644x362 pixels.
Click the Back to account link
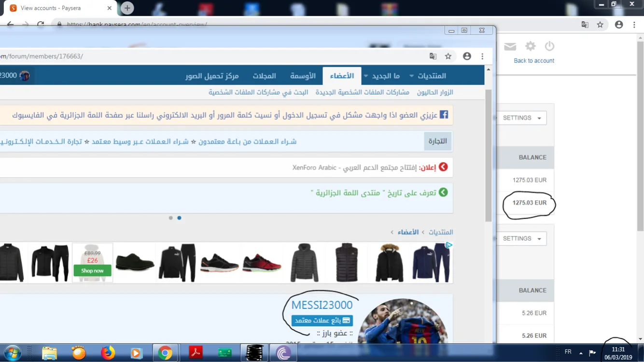click(x=534, y=61)
